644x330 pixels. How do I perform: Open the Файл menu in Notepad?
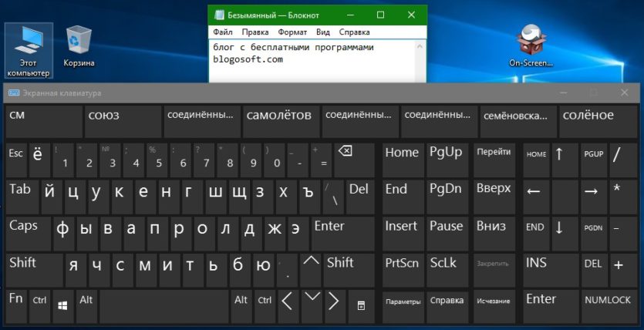coord(223,32)
